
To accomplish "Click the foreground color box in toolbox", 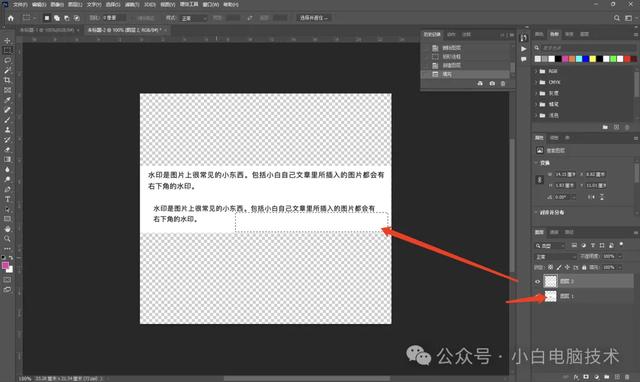I will click(5, 266).
